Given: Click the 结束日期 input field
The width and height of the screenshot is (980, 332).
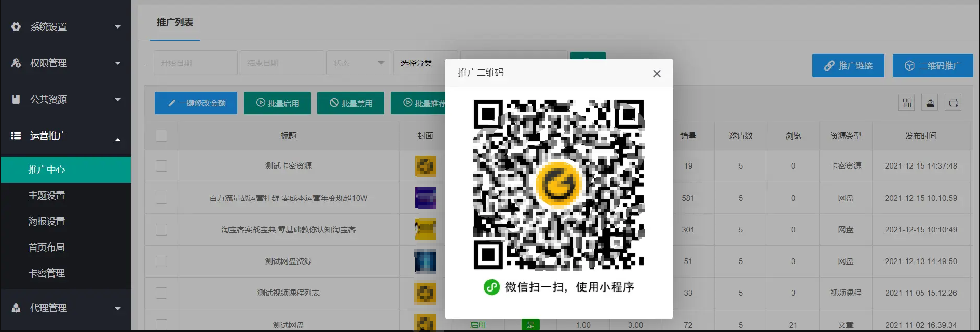Looking at the screenshot, I should tap(282, 63).
